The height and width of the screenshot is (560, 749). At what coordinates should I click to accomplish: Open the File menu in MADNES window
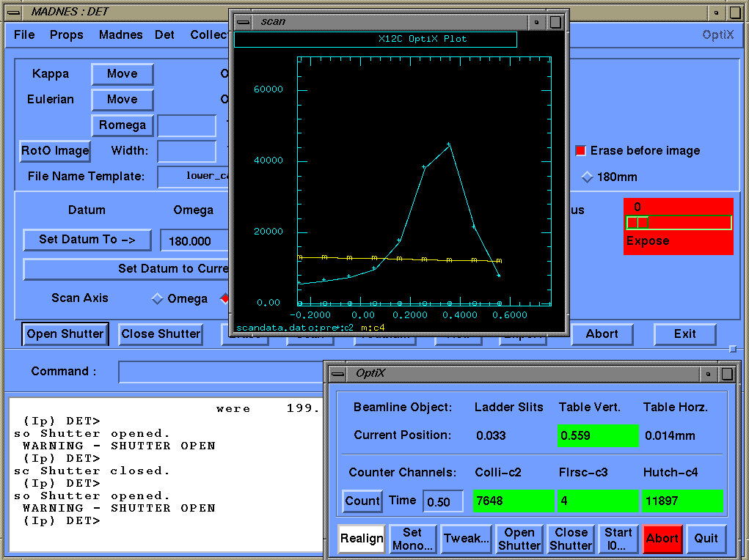24,35
